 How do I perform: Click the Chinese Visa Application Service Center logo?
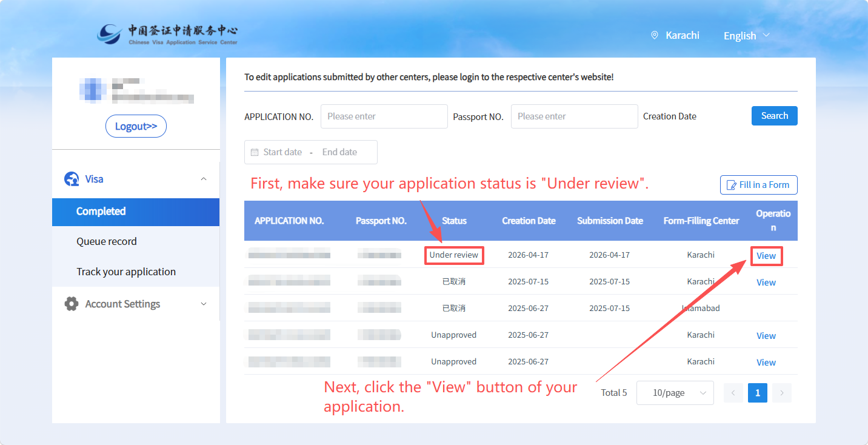pos(167,35)
